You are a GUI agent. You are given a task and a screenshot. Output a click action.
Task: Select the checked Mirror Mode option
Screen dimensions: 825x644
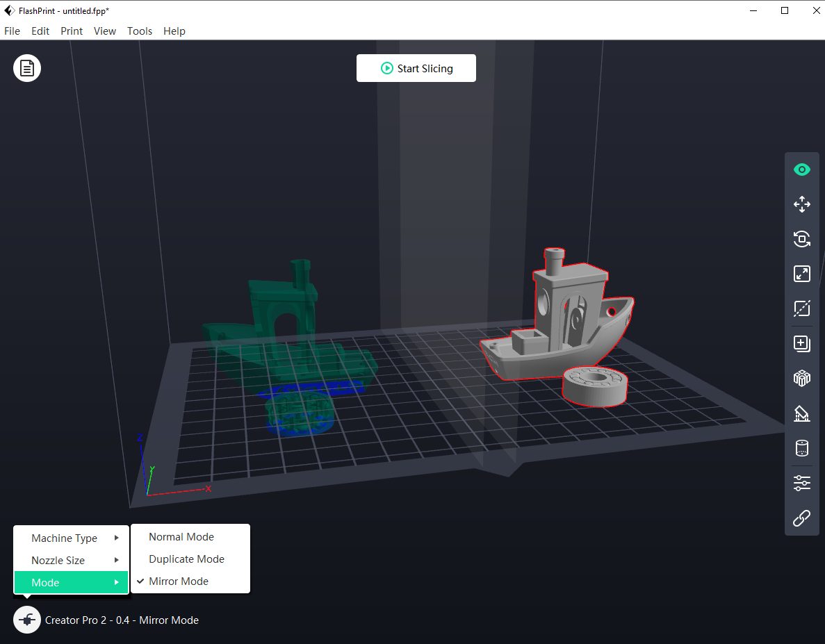click(190, 581)
